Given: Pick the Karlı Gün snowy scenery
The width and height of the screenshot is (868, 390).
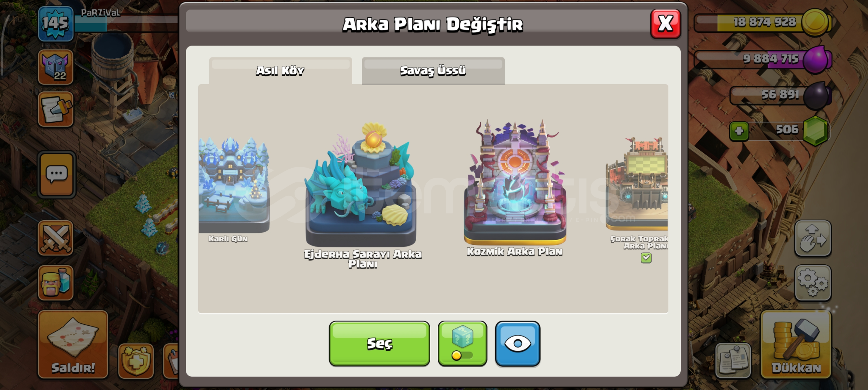Looking at the screenshot, I should point(234,190).
